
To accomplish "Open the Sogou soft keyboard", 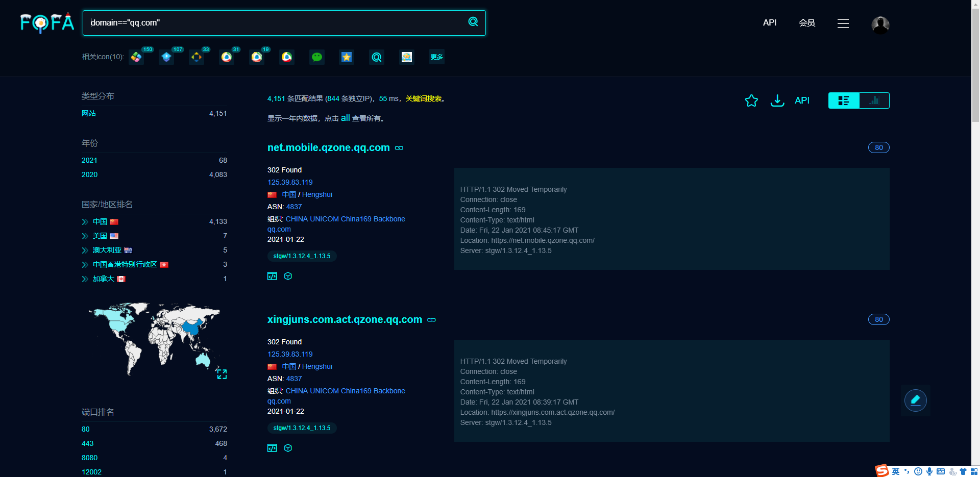I will [x=941, y=471].
